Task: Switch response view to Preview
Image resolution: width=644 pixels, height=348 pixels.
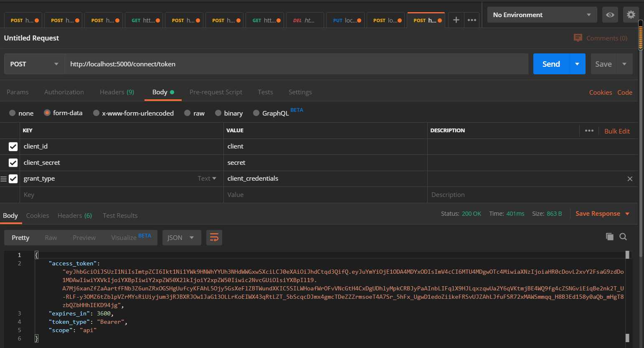Action: pos(84,237)
